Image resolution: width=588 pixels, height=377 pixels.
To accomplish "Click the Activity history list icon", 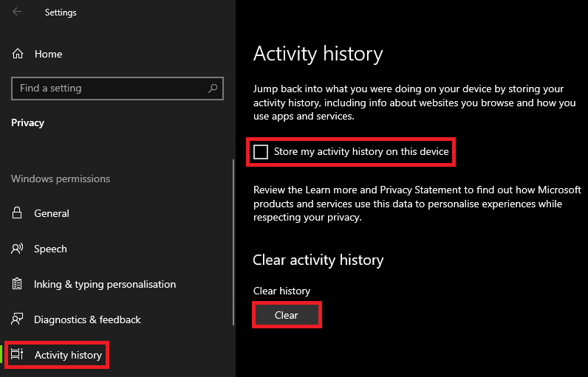I will (x=18, y=355).
